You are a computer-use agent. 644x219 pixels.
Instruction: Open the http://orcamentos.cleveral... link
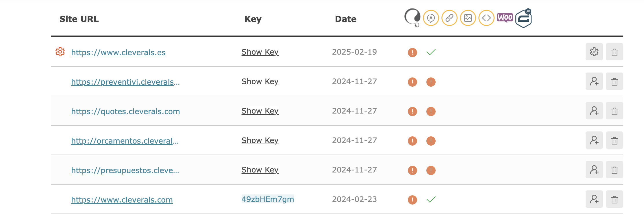point(125,141)
